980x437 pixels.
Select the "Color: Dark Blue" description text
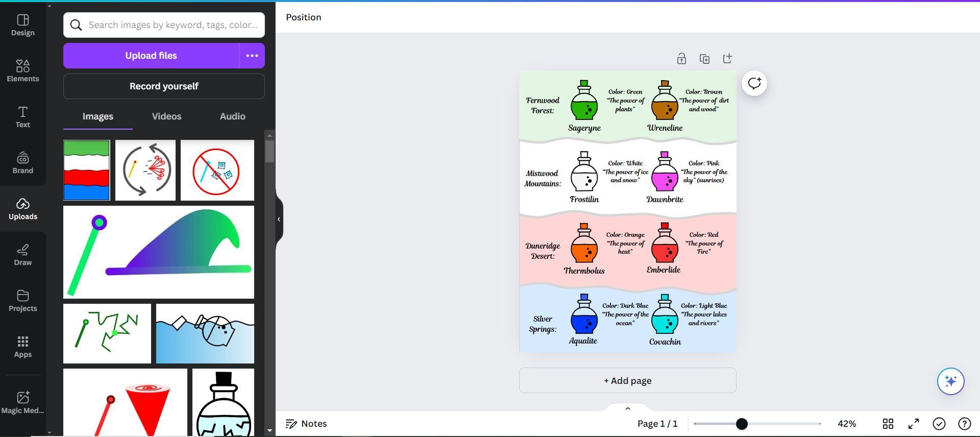tap(625, 314)
